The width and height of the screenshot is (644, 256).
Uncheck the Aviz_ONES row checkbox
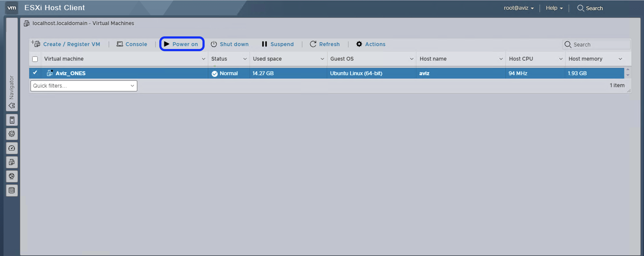tap(35, 73)
